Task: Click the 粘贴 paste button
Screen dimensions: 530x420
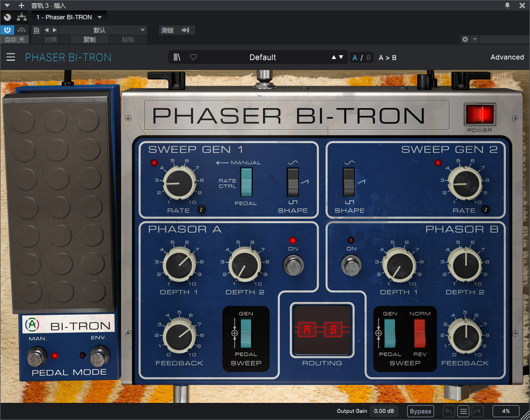Action: [x=128, y=40]
